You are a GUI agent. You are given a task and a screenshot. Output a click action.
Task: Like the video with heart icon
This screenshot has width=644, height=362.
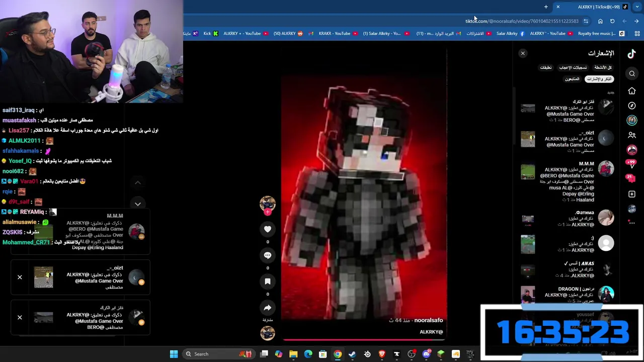click(268, 229)
